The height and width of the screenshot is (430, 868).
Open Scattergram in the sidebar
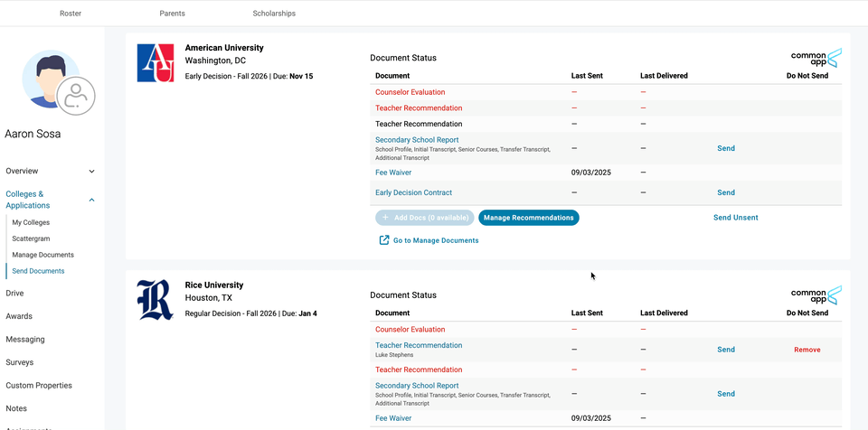(30, 238)
